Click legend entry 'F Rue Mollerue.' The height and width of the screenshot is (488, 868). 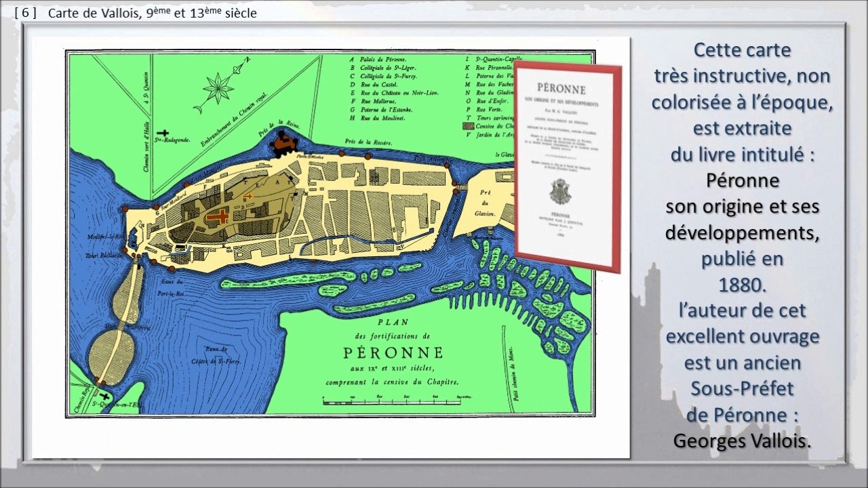[x=374, y=101]
